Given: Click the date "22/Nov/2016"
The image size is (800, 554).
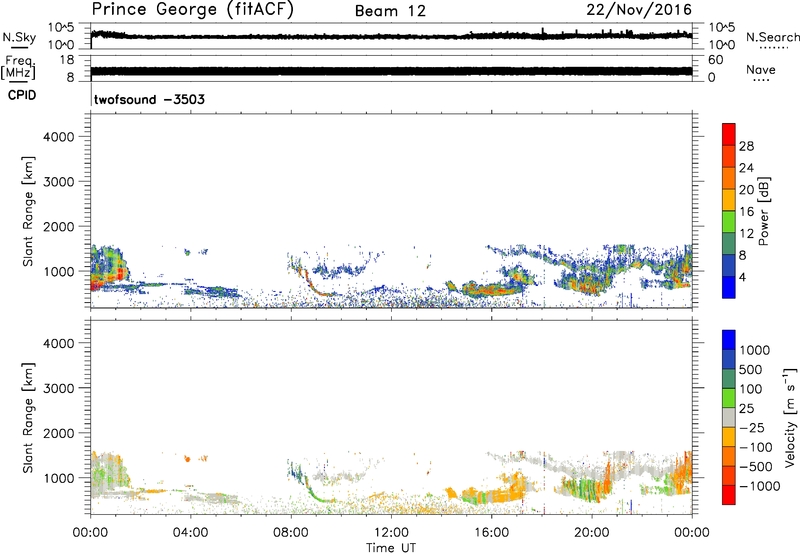Looking at the screenshot, I should click(639, 9).
